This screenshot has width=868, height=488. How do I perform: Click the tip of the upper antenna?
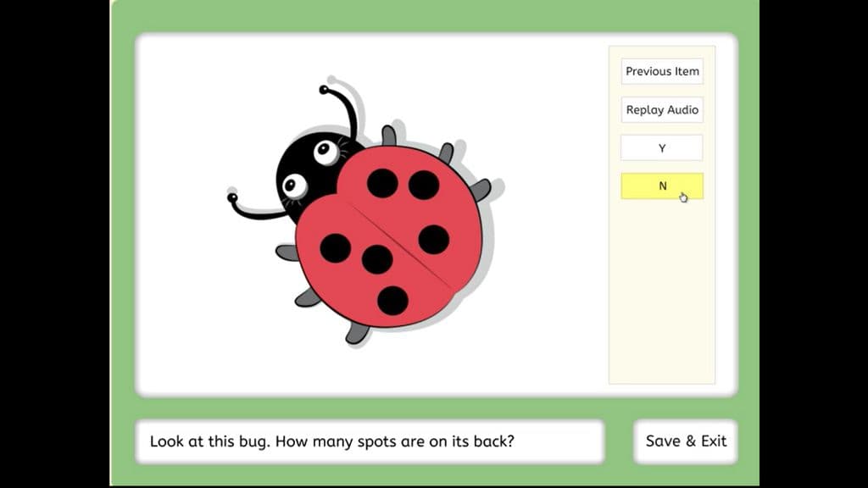(324, 90)
